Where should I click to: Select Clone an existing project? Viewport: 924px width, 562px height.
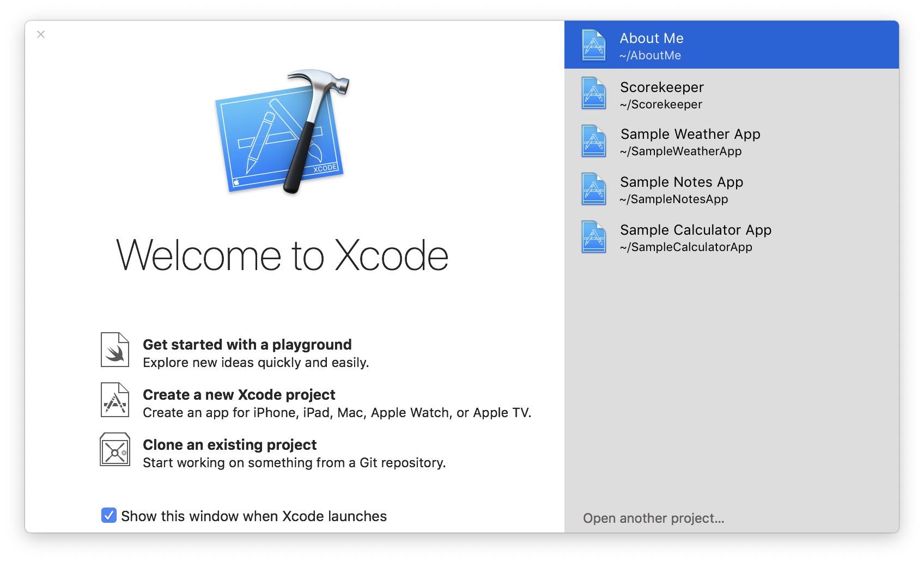229,445
